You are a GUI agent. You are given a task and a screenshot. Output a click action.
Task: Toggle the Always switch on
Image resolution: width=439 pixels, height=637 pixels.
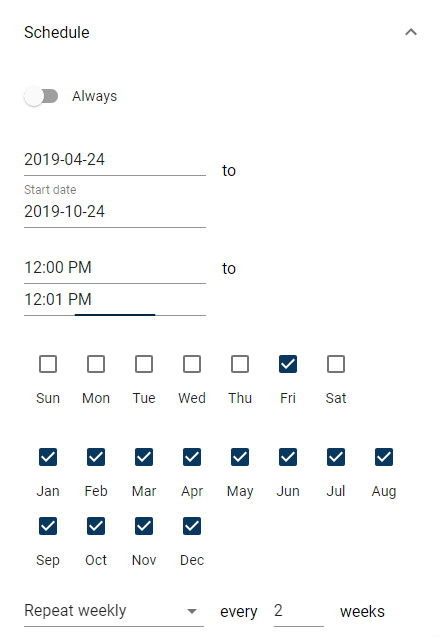pos(41,96)
